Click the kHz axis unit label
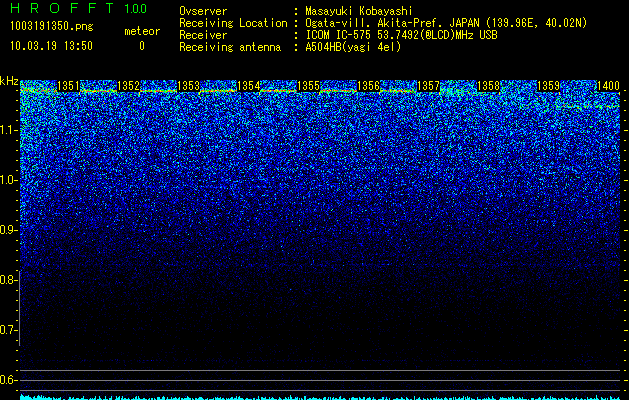This screenshot has height=400, width=629. [x=9, y=81]
